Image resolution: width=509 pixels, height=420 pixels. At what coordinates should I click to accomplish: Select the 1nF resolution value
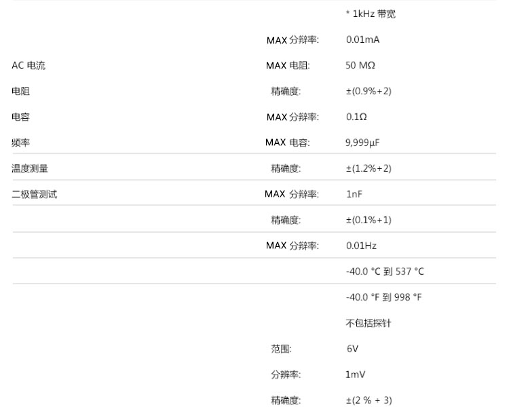(354, 195)
